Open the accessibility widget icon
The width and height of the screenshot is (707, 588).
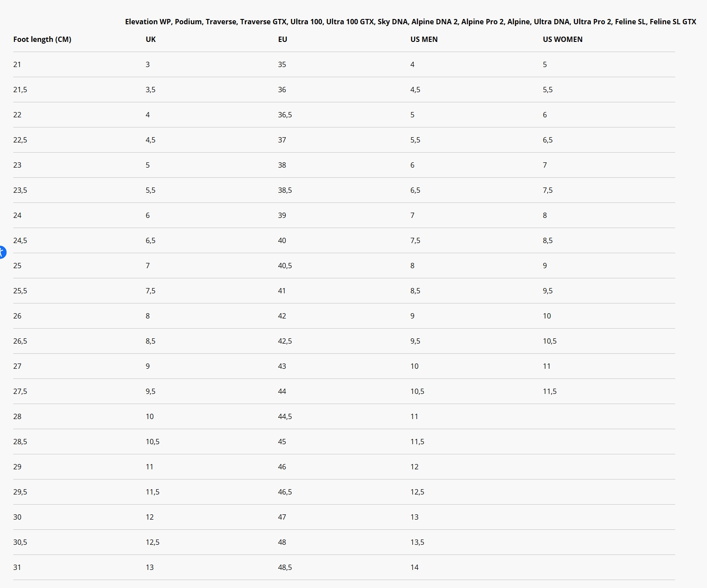[2, 252]
